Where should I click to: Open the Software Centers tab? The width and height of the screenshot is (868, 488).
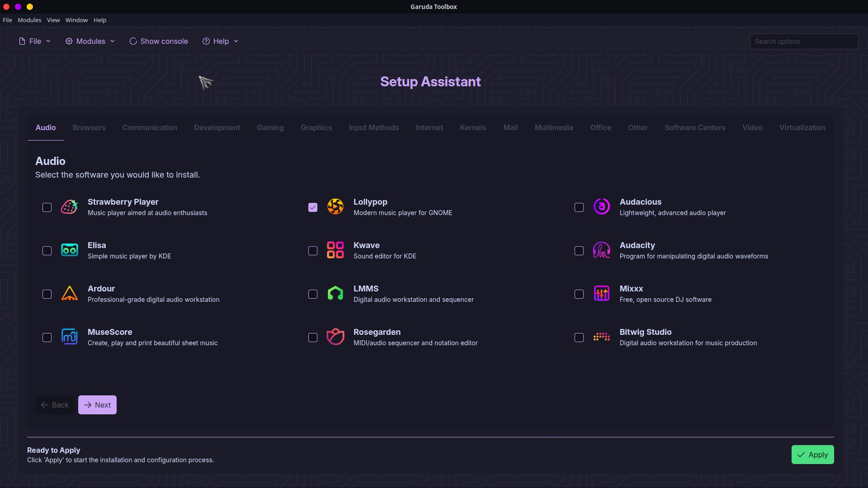point(695,128)
